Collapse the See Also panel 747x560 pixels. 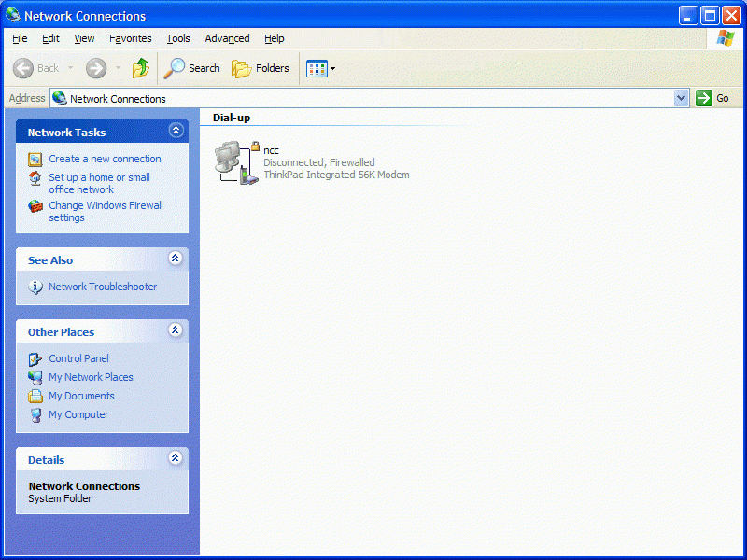pyautogui.click(x=176, y=259)
